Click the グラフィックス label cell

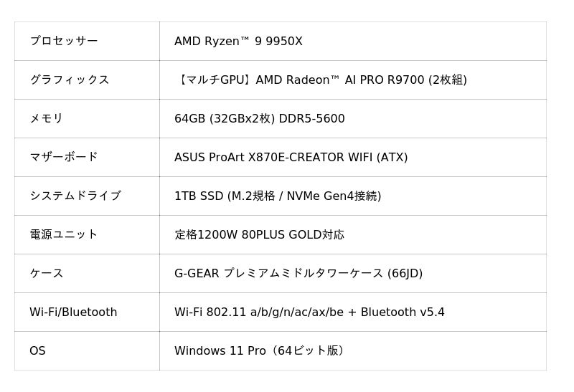pyautogui.click(x=69, y=80)
